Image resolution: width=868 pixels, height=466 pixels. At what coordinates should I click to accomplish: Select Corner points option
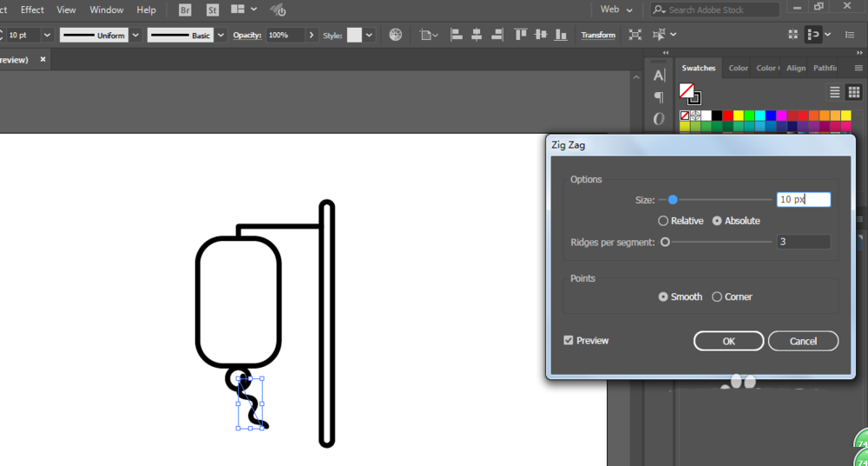(x=732, y=297)
